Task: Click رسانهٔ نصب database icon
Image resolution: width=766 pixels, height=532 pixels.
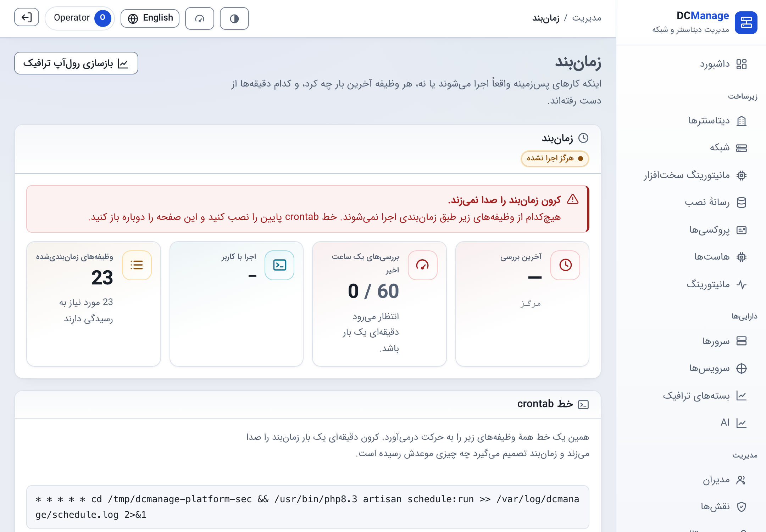Action: [x=741, y=203]
